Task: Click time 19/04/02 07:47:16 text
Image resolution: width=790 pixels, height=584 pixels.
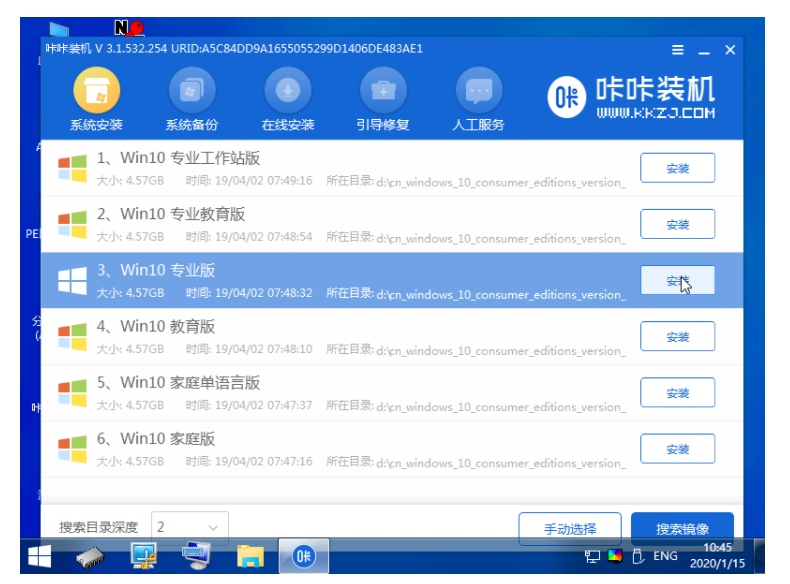Action: [x=264, y=462]
